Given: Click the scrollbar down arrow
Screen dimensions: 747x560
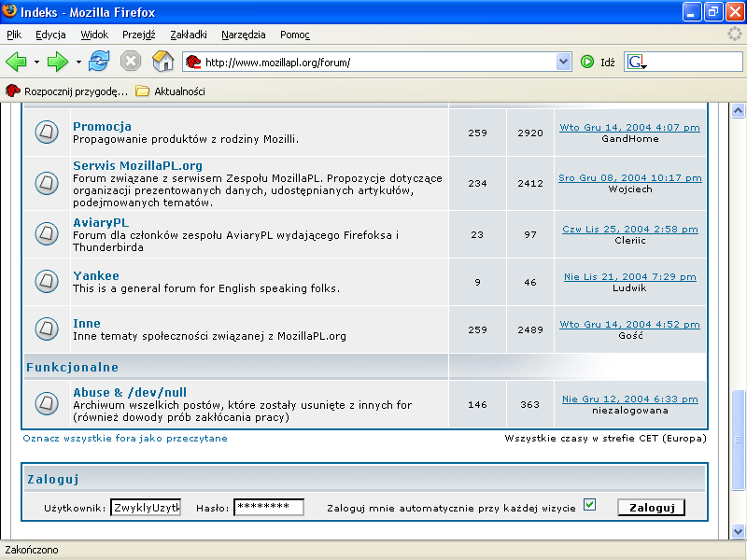Looking at the screenshot, I should pos(738,531).
